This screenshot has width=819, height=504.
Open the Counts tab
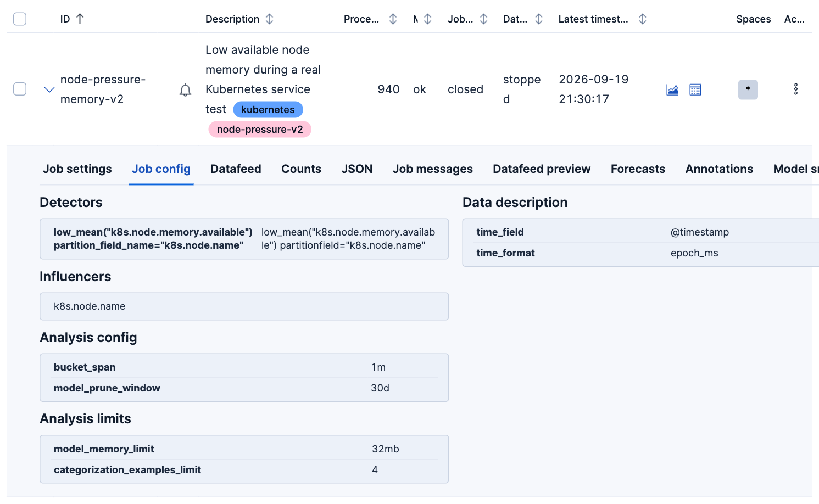tap(301, 169)
